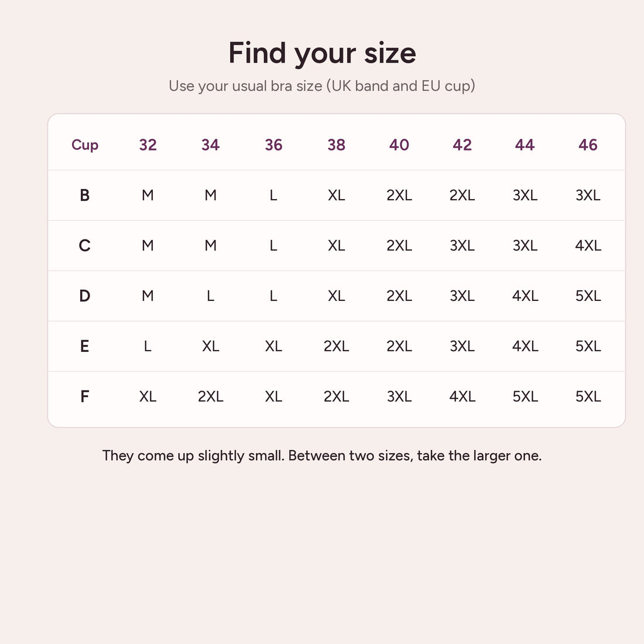Click the L cell for 32E
Screen dimensions: 644x644
click(148, 346)
